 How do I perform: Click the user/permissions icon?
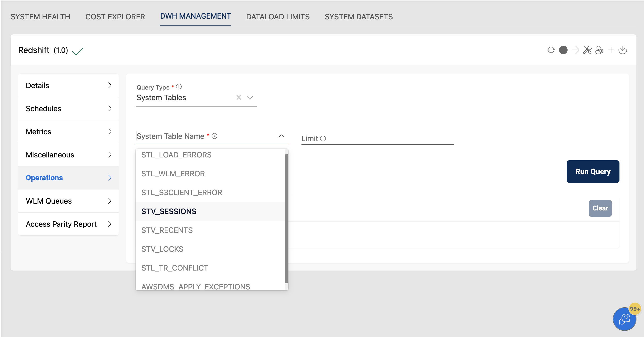598,51
